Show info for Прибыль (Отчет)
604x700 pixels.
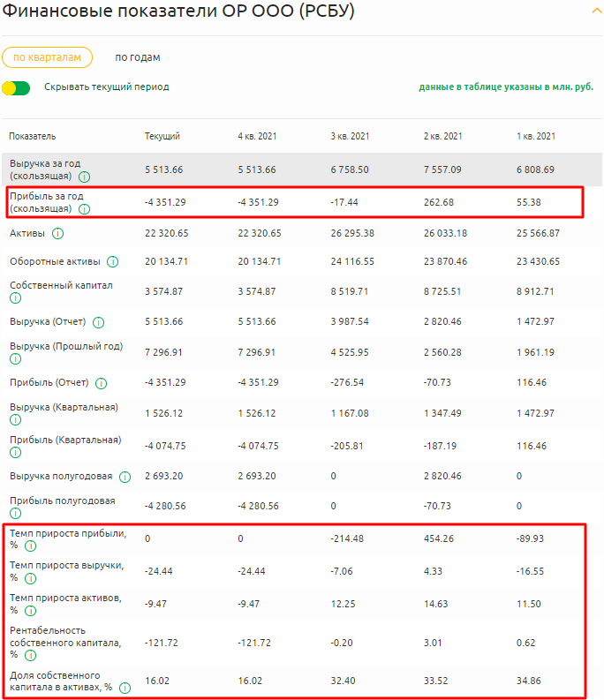point(102,383)
